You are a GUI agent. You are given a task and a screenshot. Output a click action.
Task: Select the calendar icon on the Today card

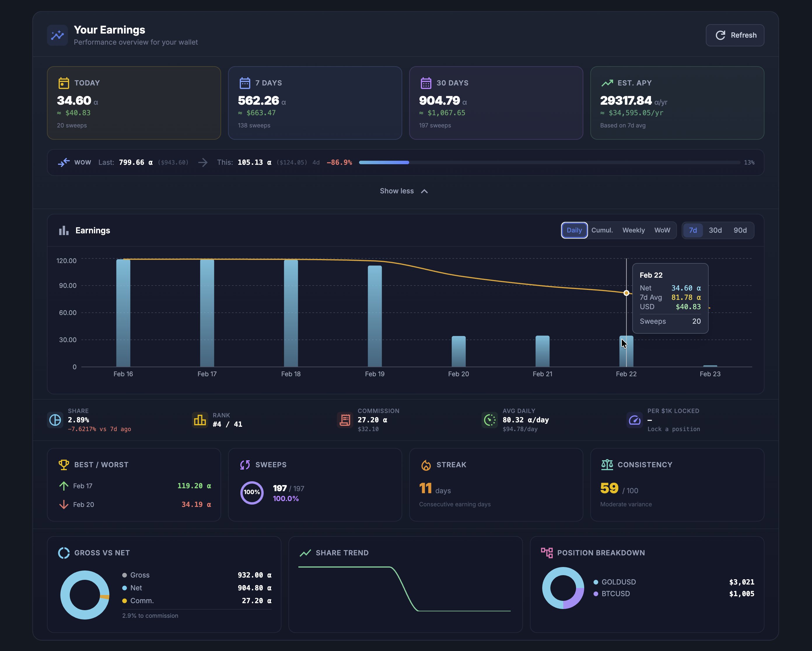(64, 83)
